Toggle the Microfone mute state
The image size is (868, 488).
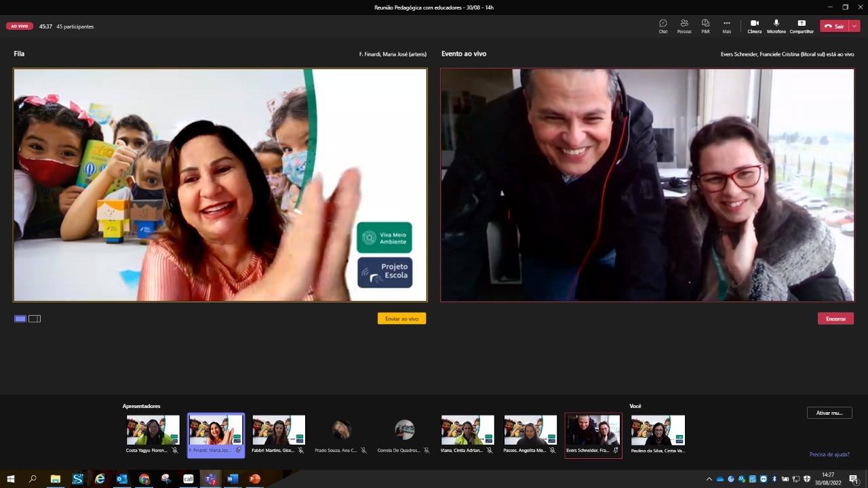(x=776, y=26)
